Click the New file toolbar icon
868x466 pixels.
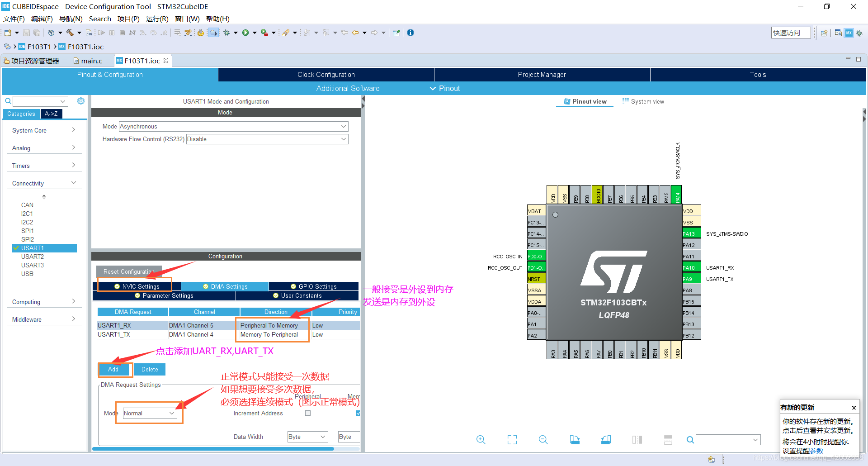(8, 33)
